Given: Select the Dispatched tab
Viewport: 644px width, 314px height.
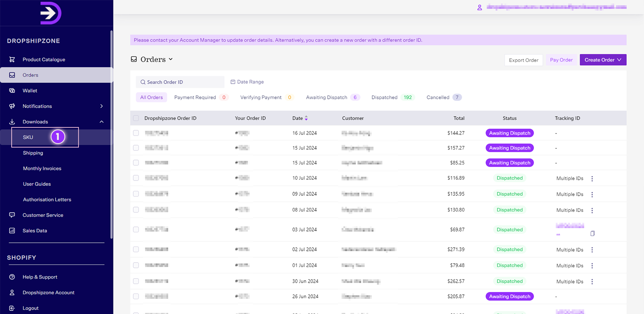Looking at the screenshot, I should point(392,97).
